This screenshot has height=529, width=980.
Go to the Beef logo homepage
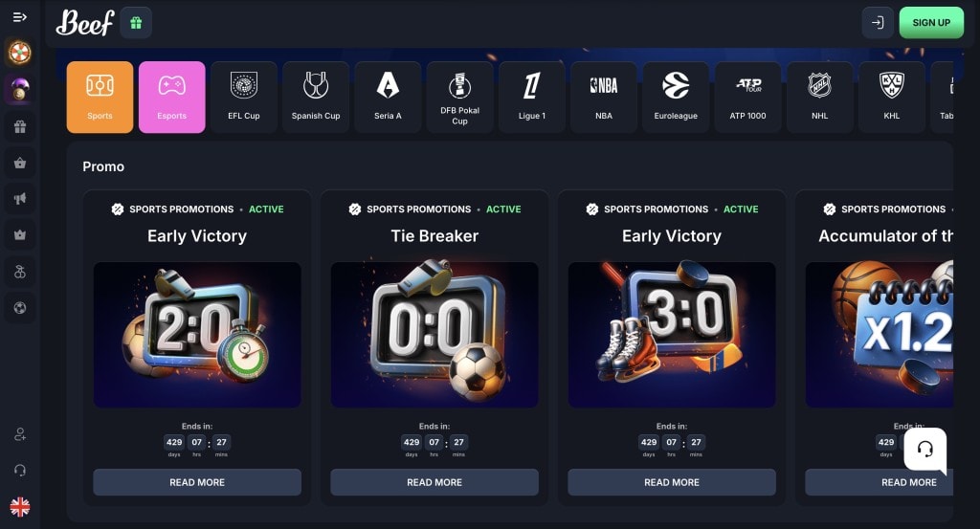pos(85,23)
